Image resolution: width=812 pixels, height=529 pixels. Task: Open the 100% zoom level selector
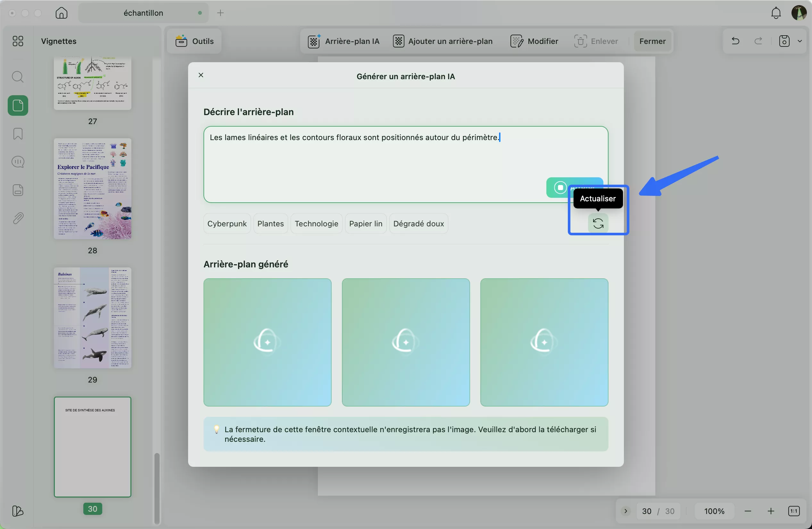tap(714, 511)
